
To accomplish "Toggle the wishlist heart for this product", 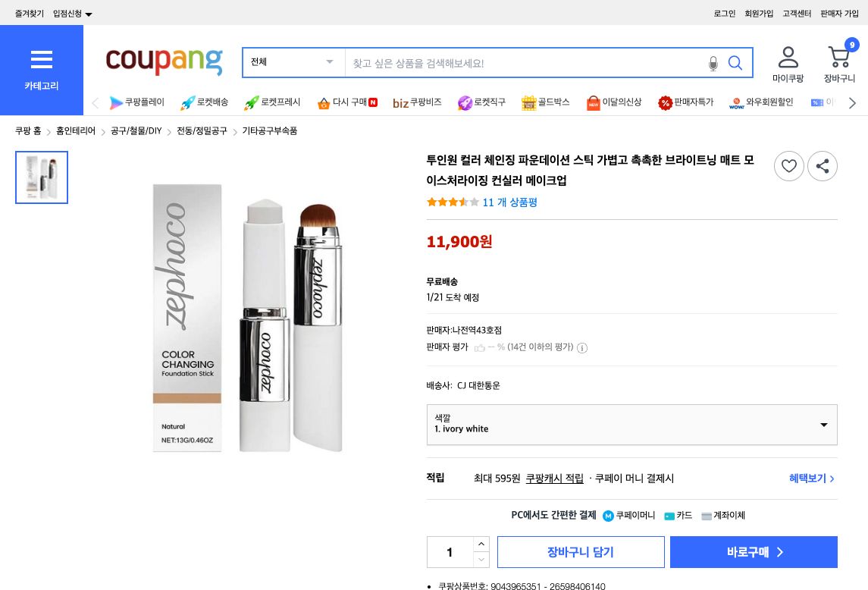I will tap(789, 166).
